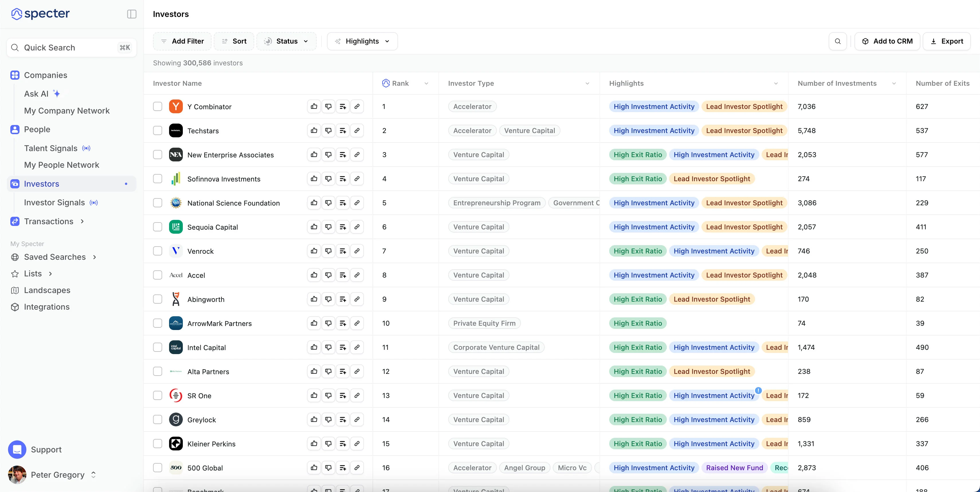This screenshot has width=980, height=492.
Task: Add Kleiner Perkins to a list
Action: [x=343, y=443]
